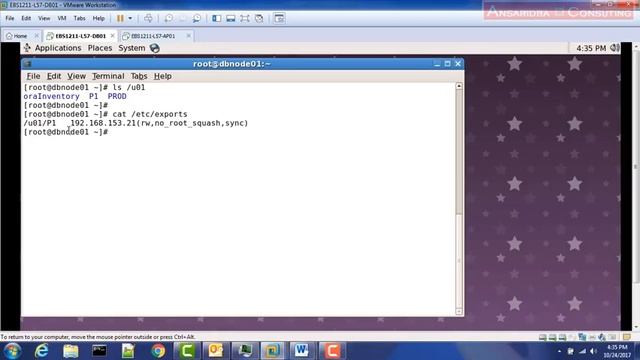Open VMware Edit menu
Viewport: 640px width, 360px height.
[26, 18]
